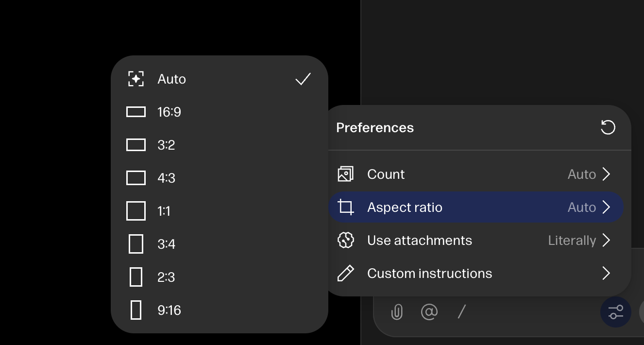
Task: Open the Aspect ratio preference row
Action: [x=476, y=207]
